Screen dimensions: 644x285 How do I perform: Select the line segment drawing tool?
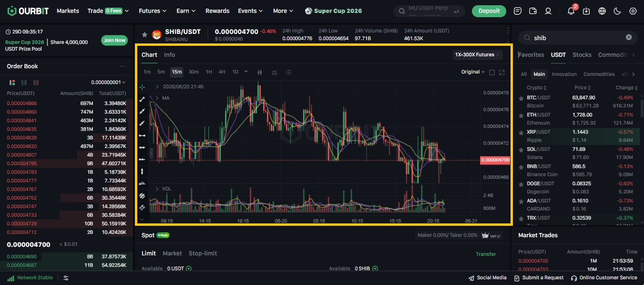(x=142, y=100)
